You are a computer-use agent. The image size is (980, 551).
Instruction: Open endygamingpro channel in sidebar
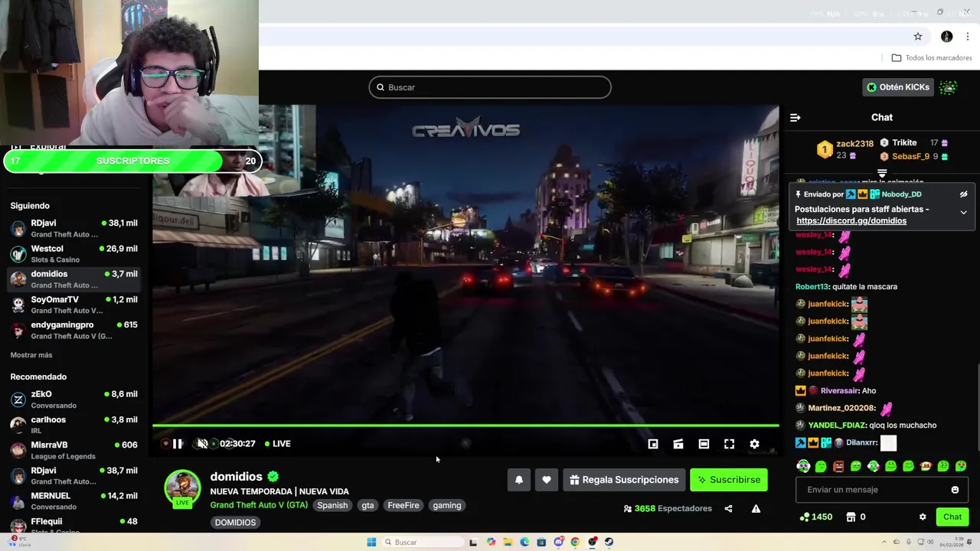(73, 330)
